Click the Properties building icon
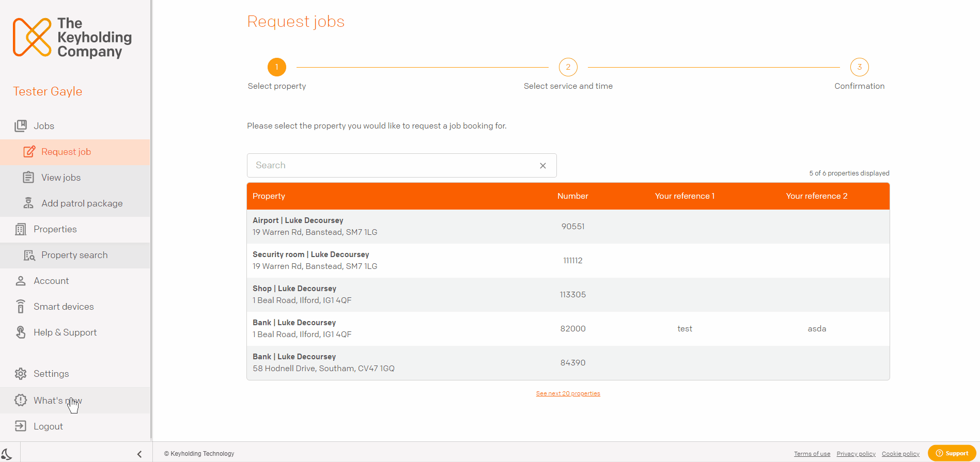Viewport: 980px width, 462px height. click(x=21, y=229)
